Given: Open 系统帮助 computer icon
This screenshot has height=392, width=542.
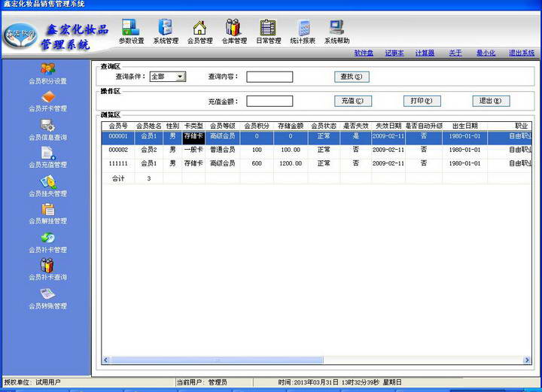Looking at the screenshot, I should [336, 29].
